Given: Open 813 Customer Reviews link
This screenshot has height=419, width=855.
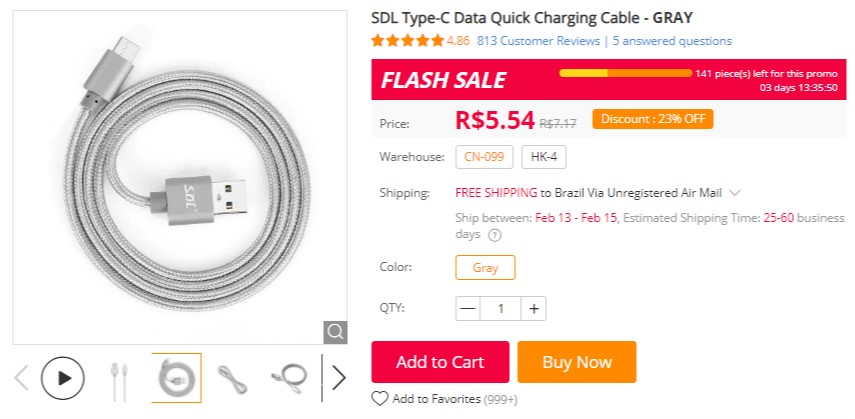Looking at the screenshot, I should 538,41.
